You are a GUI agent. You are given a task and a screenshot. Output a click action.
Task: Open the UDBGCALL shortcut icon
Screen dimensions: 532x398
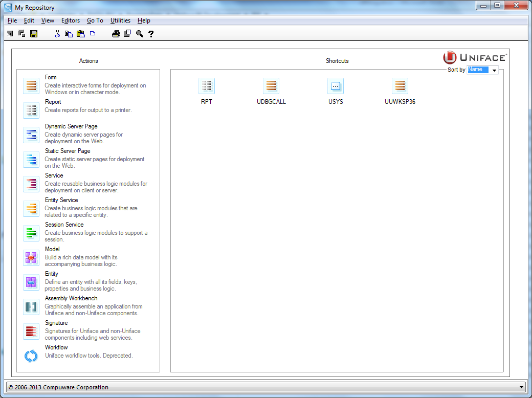pos(271,86)
